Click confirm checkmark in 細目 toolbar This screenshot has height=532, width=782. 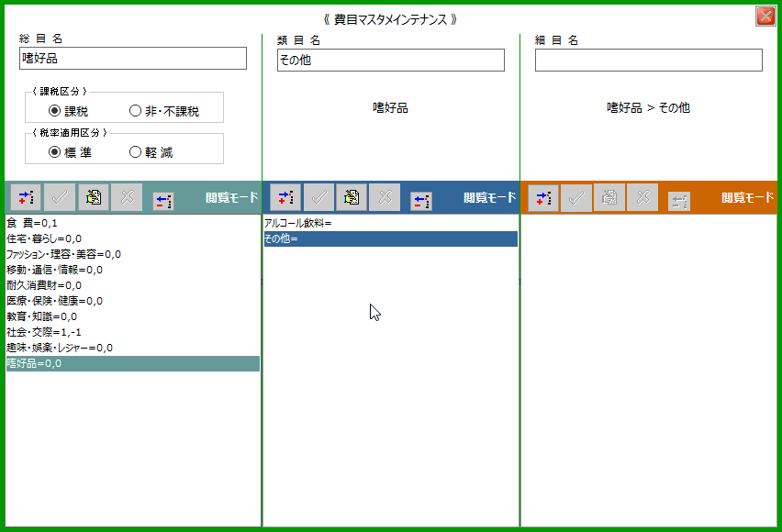click(576, 197)
